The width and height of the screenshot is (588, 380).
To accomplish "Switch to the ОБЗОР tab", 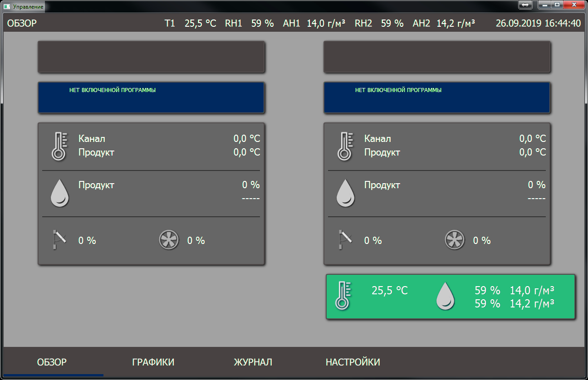I will 52,362.
